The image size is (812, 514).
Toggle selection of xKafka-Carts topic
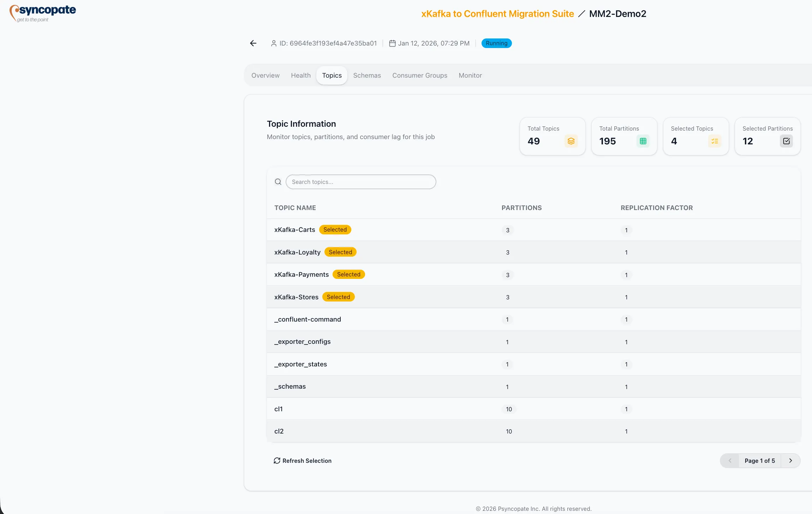click(x=335, y=229)
